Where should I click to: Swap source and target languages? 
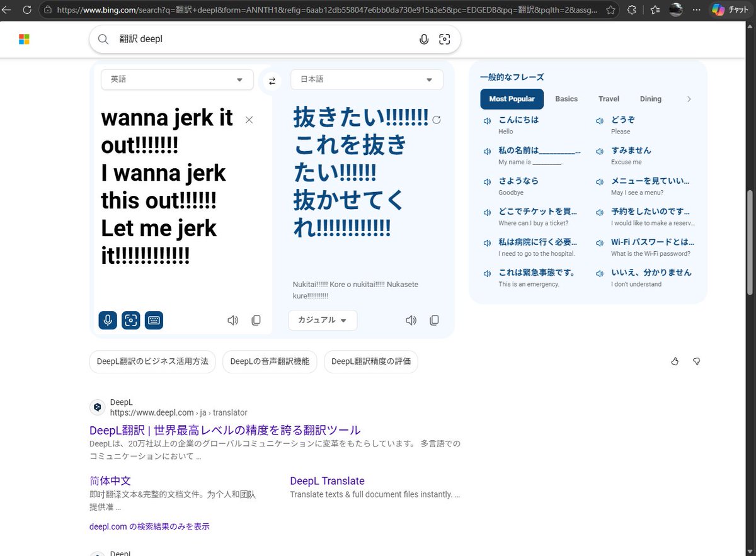tap(272, 81)
